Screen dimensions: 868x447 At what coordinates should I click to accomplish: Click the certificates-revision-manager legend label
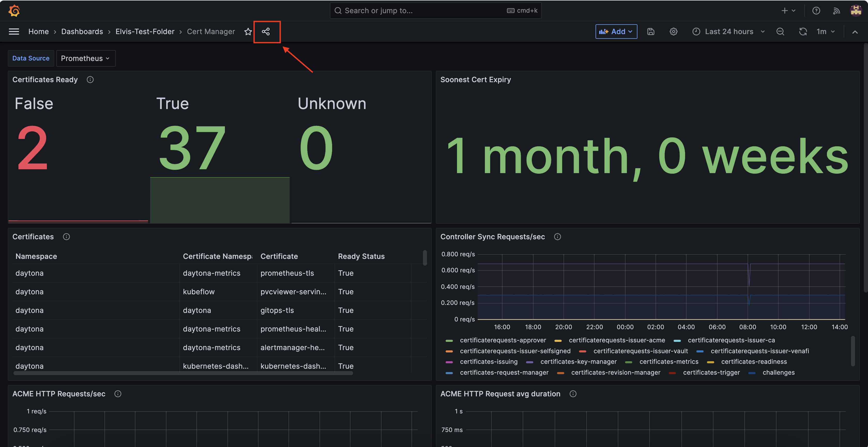pyautogui.click(x=616, y=372)
